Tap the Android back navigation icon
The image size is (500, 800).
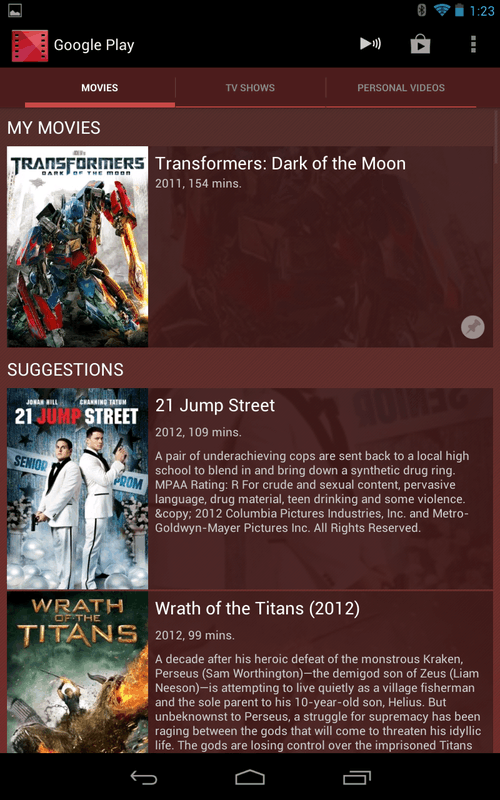click(144, 777)
